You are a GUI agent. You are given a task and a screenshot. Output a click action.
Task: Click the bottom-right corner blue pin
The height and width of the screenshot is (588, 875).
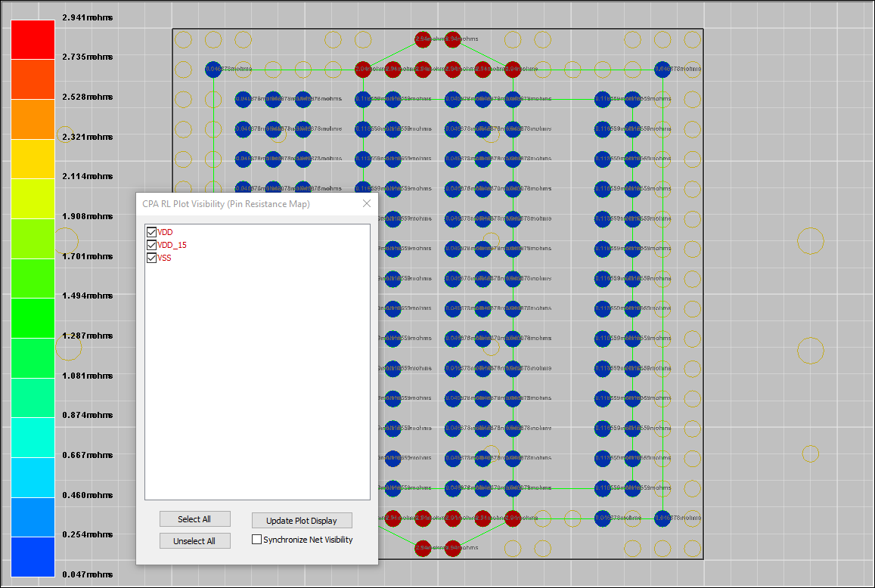[662, 518]
